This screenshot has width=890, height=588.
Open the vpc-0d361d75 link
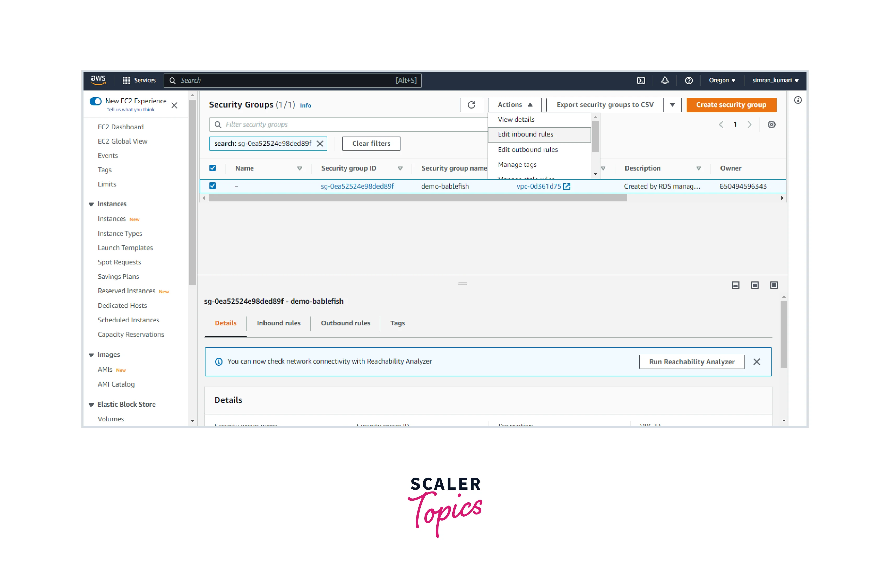tap(538, 186)
